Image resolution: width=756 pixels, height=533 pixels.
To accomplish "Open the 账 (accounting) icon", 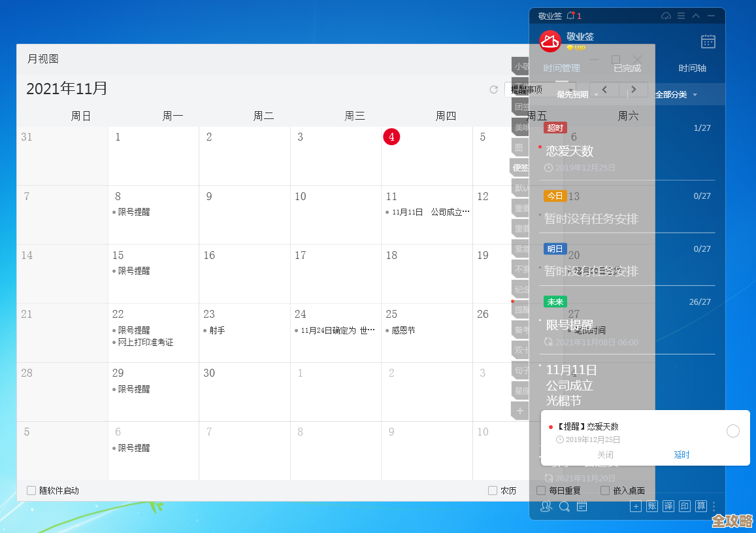I will tap(651, 506).
